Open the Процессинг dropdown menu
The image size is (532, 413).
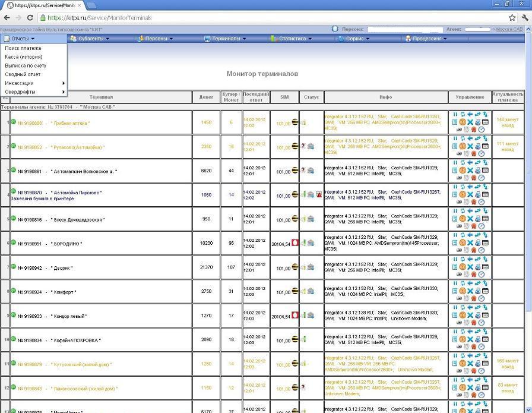(426, 39)
